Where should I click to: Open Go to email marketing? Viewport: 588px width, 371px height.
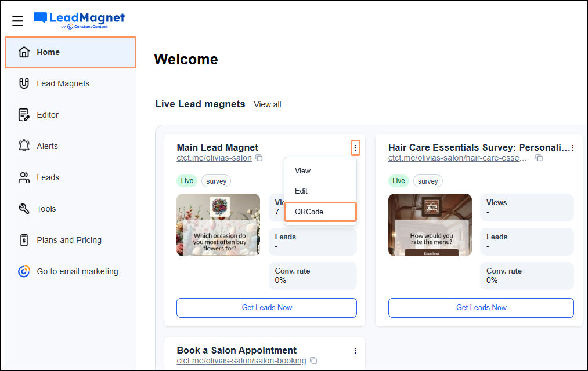tap(77, 271)
